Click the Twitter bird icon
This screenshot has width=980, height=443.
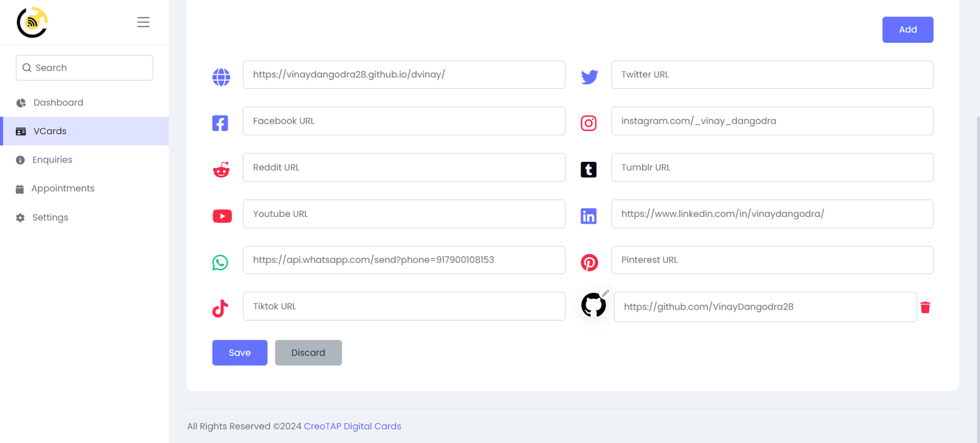click(x=589, y=77)
